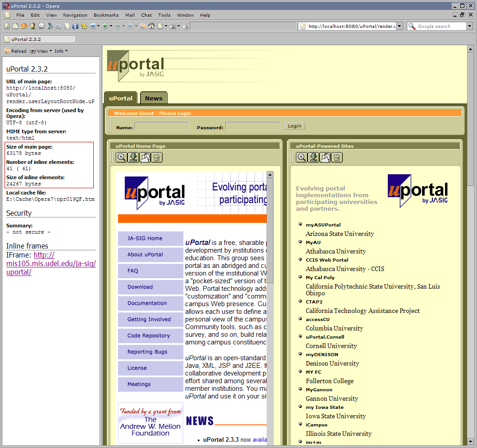
Task: Open the Contacts panel face icon
Action: 32,26
